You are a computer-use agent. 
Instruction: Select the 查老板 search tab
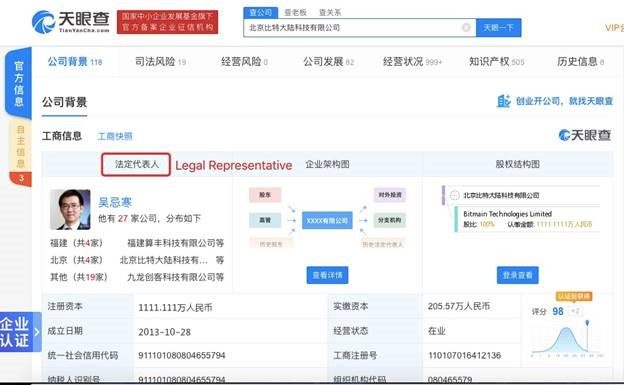[295, 12]
